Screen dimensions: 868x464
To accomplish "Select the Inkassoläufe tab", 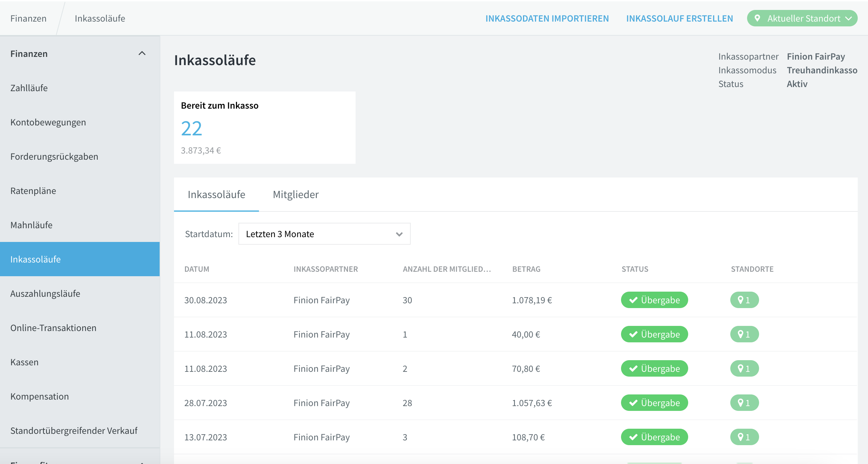I will point(216,194).
